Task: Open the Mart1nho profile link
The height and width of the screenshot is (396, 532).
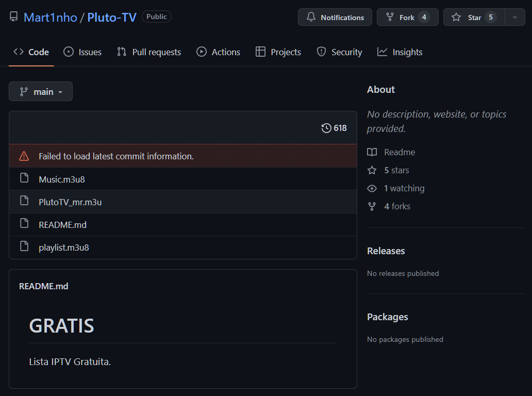Action: click(x=49, y=17)
